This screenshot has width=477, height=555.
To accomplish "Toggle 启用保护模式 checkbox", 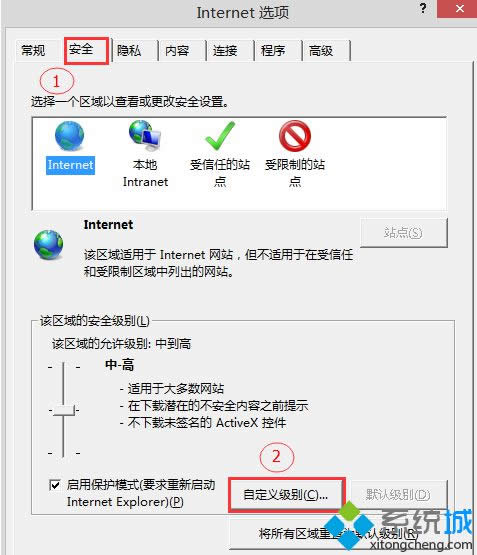I will (x=54, y=485).
